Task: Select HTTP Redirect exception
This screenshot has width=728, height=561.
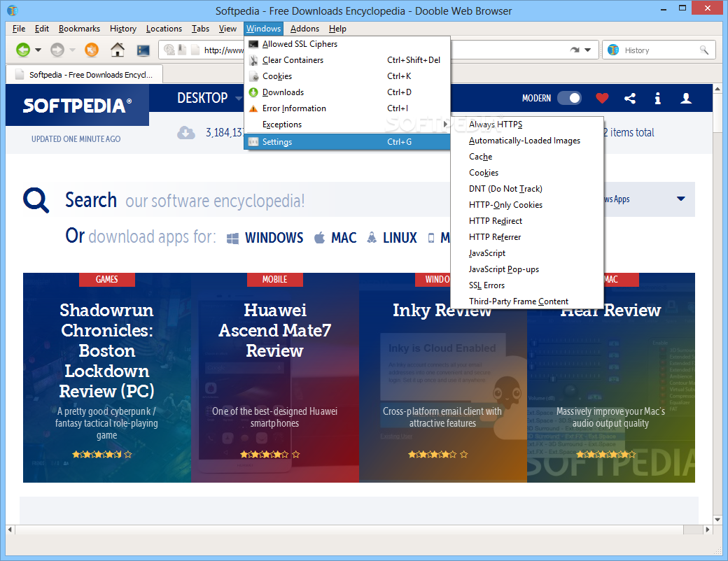Action: point(527,221)
